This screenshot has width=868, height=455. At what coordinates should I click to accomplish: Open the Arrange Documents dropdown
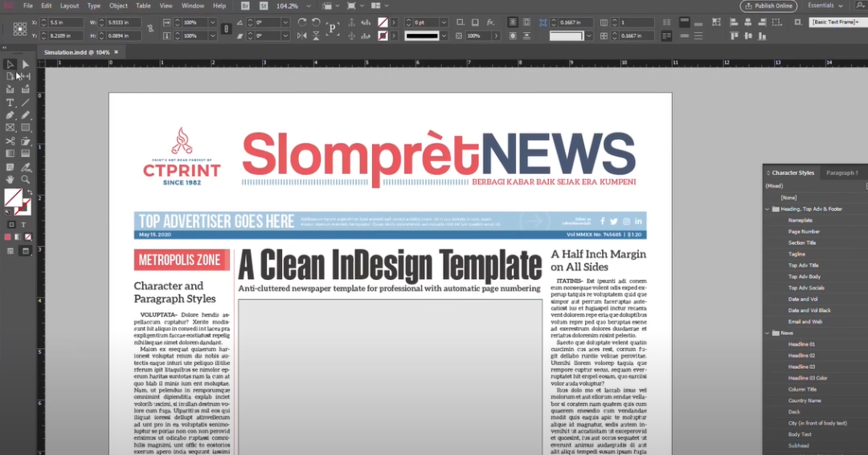pyautogui.click(x=379, y=6)
